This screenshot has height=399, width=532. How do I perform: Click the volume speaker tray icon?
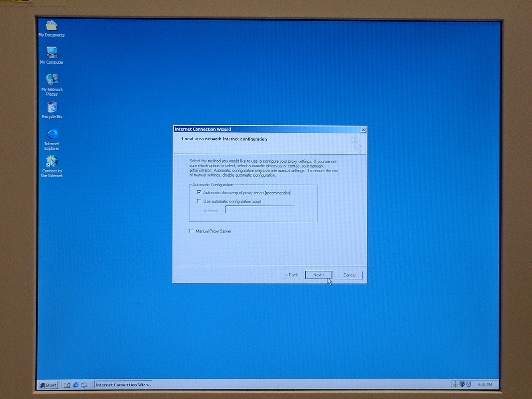coord(455,384)
